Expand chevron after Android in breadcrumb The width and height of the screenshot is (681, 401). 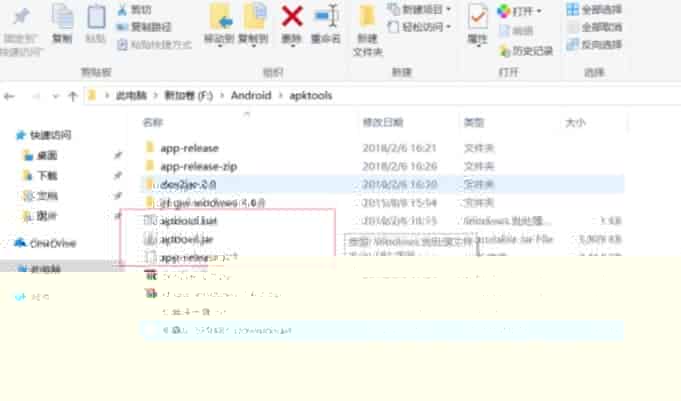(x=281, y=96)
